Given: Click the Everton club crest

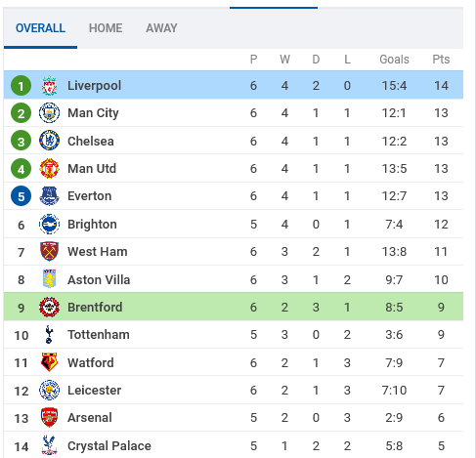Looking at the screenshot, I should (49, 196).
